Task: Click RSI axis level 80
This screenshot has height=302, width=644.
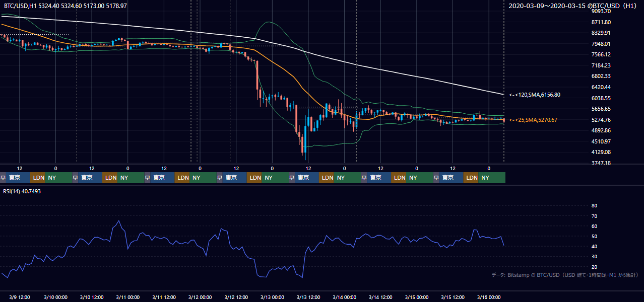Action: (594, 206)
